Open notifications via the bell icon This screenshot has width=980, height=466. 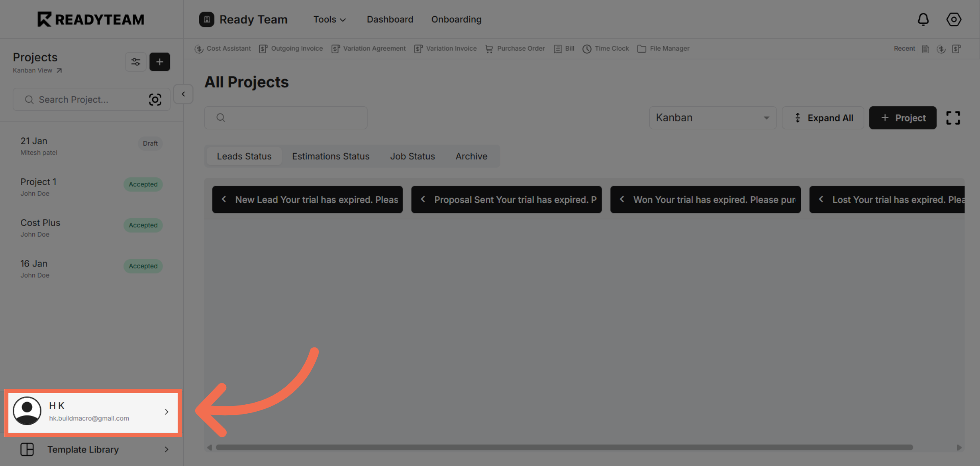(x=923, y=19)
